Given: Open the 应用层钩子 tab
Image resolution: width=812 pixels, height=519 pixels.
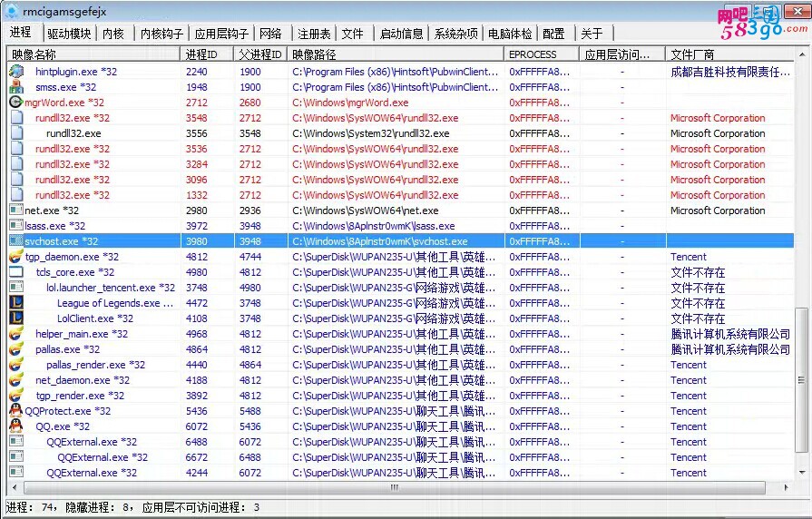Looking at the screenshot, I should pos(221,34).
